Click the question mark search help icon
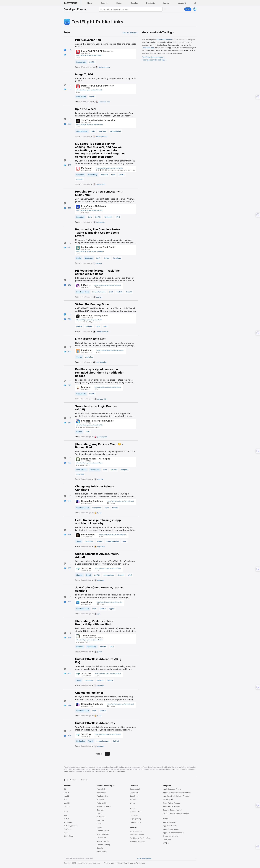260x868 pixels. tap(165, 9)
